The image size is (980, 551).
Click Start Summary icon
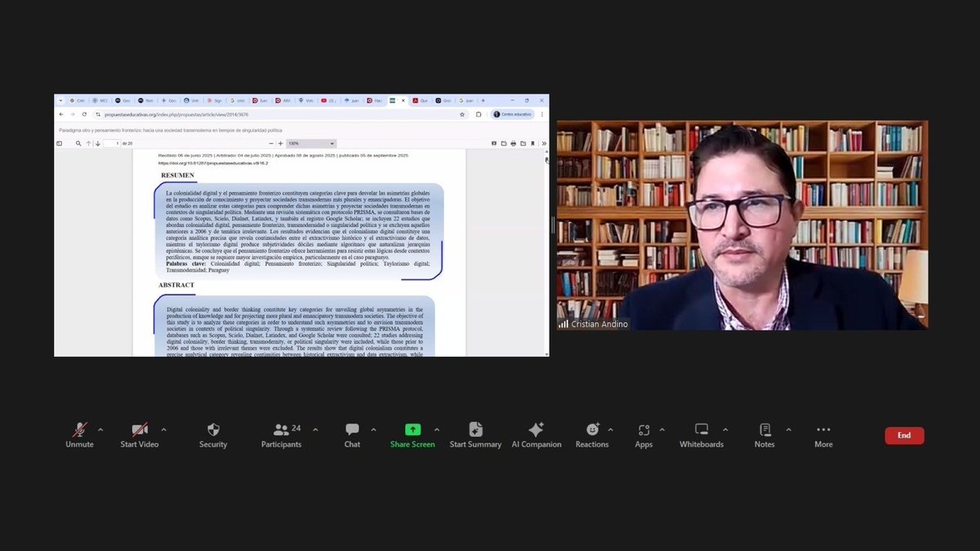click(475, 429)
